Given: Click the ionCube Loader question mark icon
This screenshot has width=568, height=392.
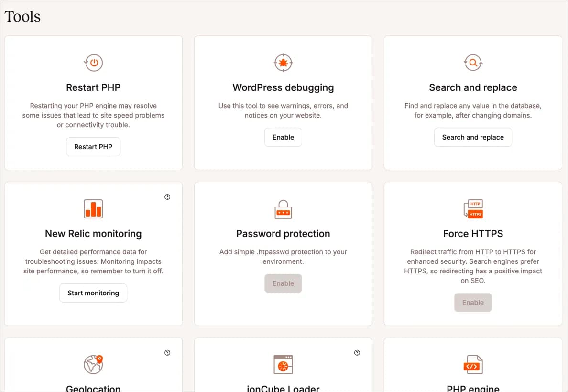Looking at the screenshot, I should coord(357,352).
